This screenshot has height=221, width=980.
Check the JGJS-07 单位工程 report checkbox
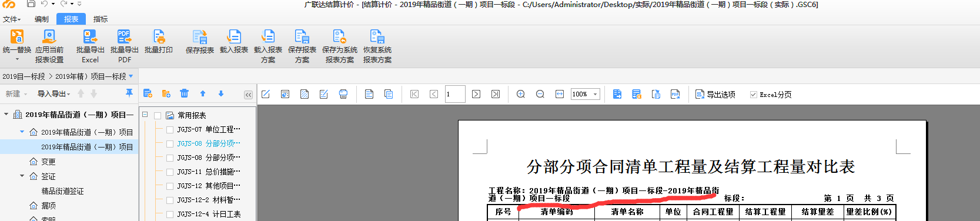(170, 130)
